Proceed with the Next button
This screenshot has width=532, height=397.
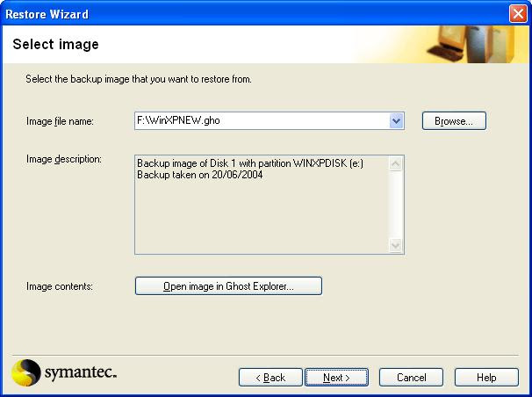pyautogui.click(x=336, y=378)
